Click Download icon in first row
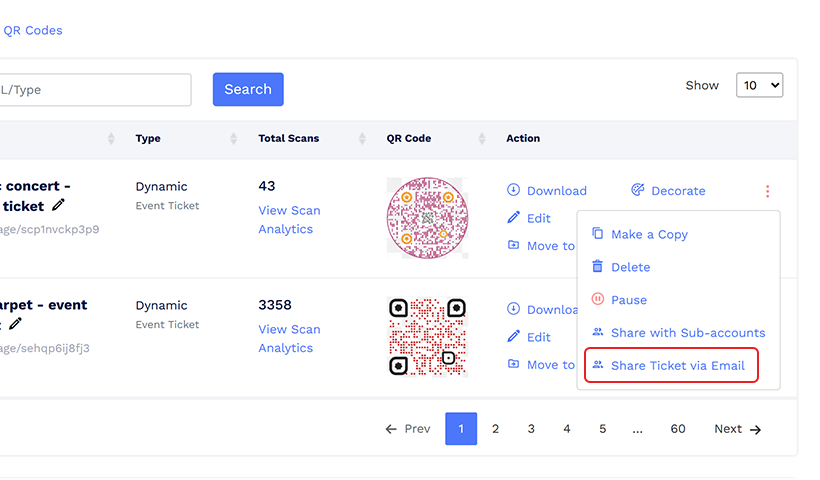Image resolution: width=820 pixels, height=480 pixels. coord(514,191)
